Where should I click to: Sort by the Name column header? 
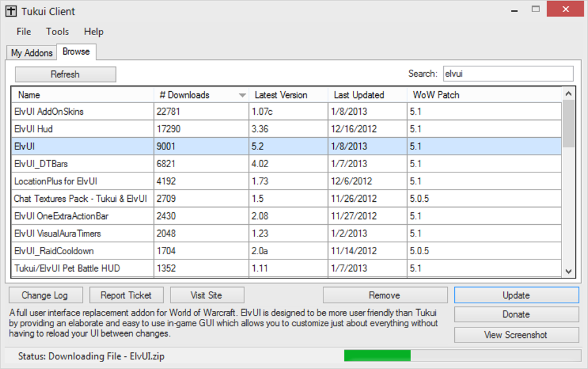click(x=82, y=95)
